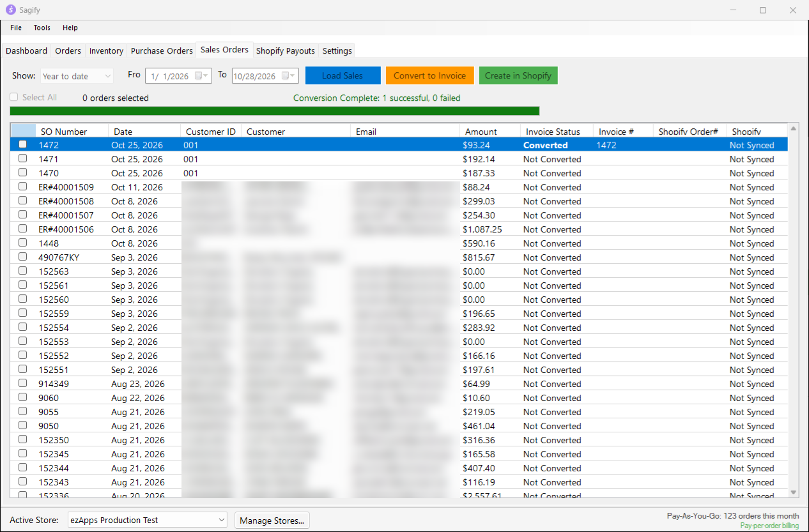This screenshot has height=532, width=809.
Task: Open the From date dropdown arrow
Action: click(206, 75)
